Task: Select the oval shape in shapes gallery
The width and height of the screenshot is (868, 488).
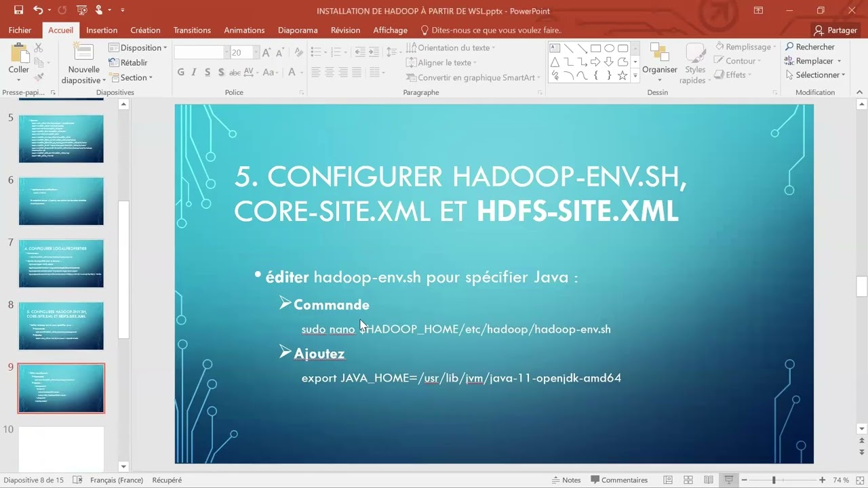Action: [609, 48]
